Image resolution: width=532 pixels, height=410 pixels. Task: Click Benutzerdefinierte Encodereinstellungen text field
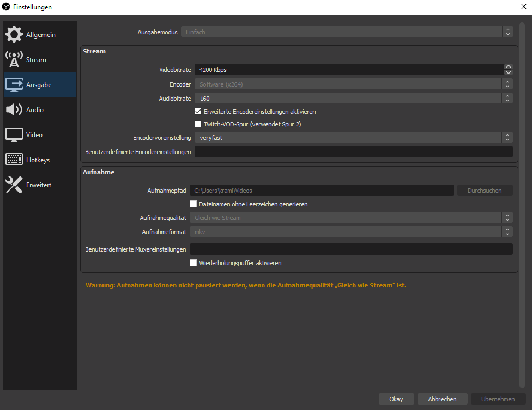[x=353, y=152]
